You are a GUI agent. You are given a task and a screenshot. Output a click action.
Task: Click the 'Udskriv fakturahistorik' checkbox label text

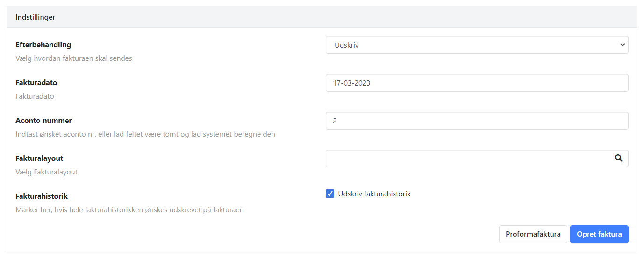(x=374, y=194)
